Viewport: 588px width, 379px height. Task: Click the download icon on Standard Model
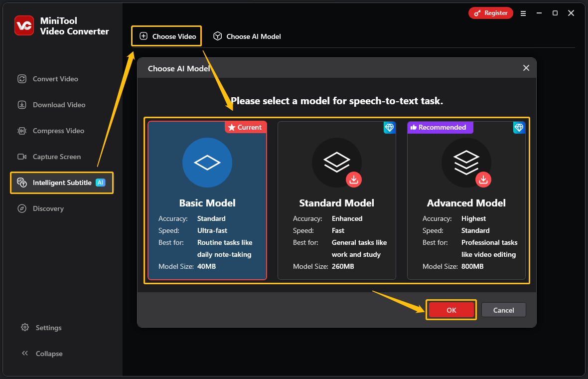click(x=354, y=180)
